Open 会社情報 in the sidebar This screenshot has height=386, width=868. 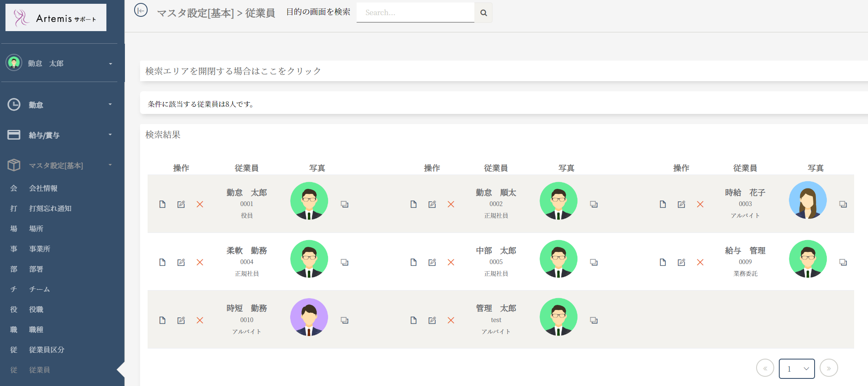click(43, 188)
